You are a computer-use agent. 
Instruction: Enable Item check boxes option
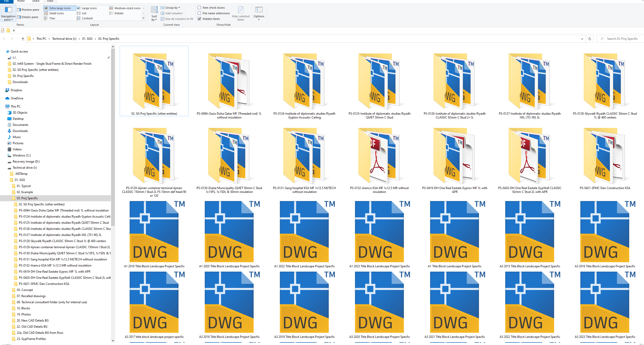click(199, 8)
